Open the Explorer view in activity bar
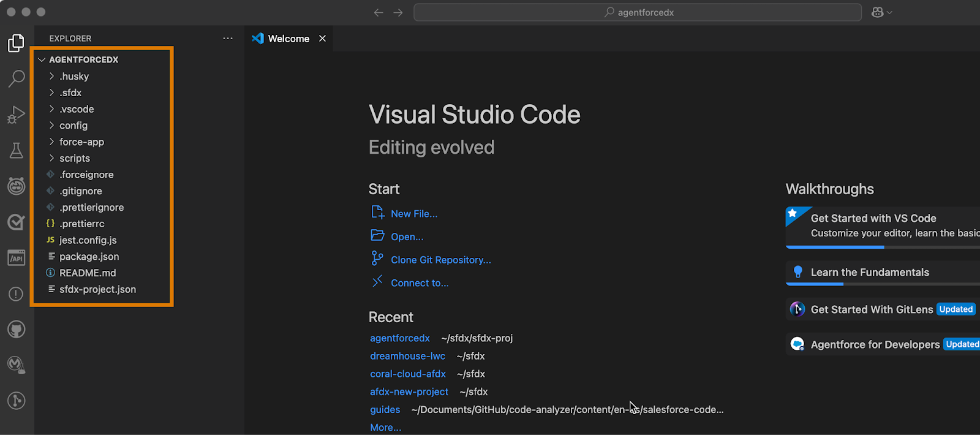This screenshot has width=980, height=435. pos(17,43)
